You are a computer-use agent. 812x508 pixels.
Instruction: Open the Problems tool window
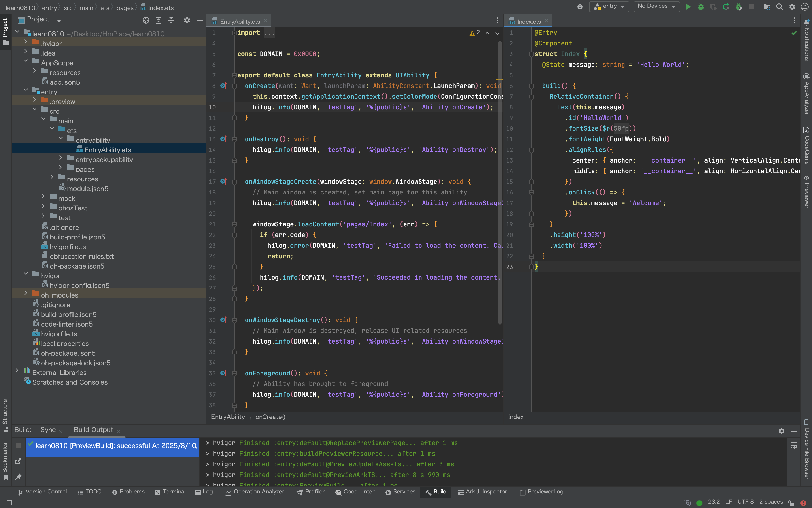click(128, 492)
